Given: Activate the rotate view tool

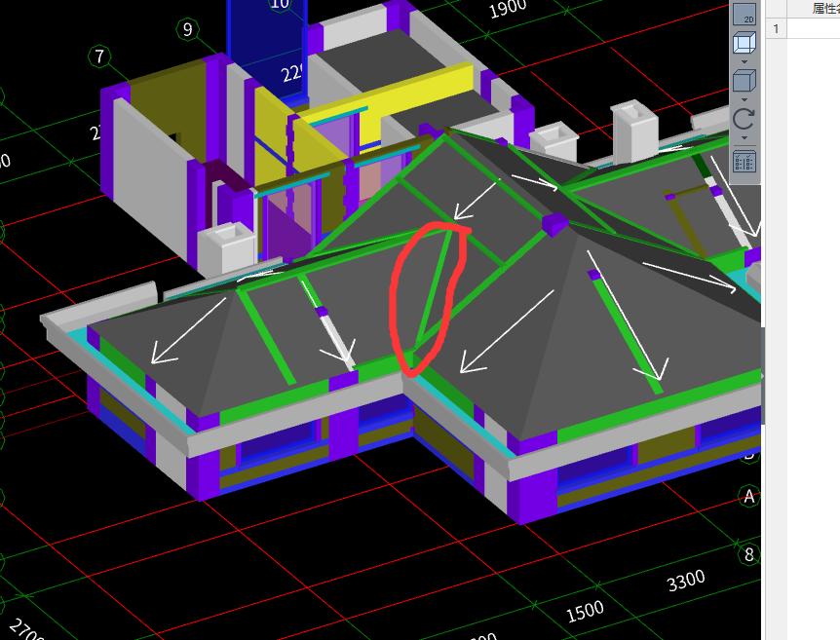Looking at the screenshot, I should click(744, 119).
